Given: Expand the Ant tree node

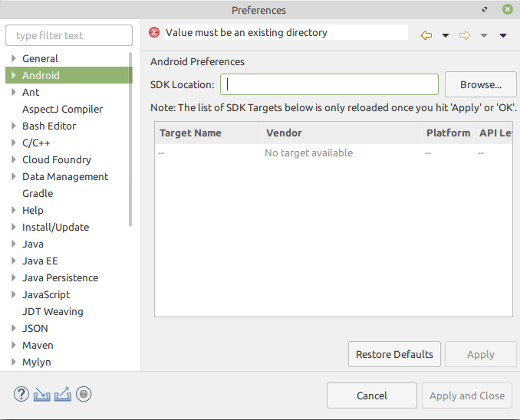Looking at the screenshot, I should [13, 92].
